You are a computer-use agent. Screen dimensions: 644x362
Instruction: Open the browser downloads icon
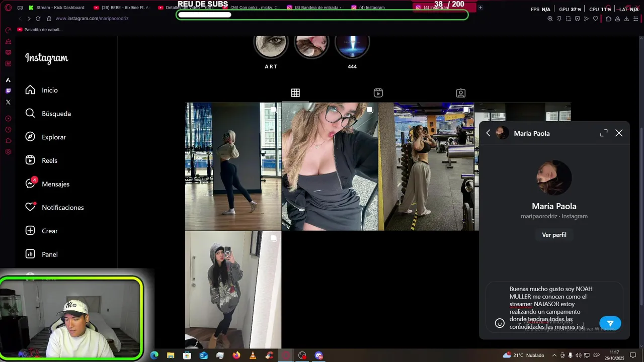[626, 19]
